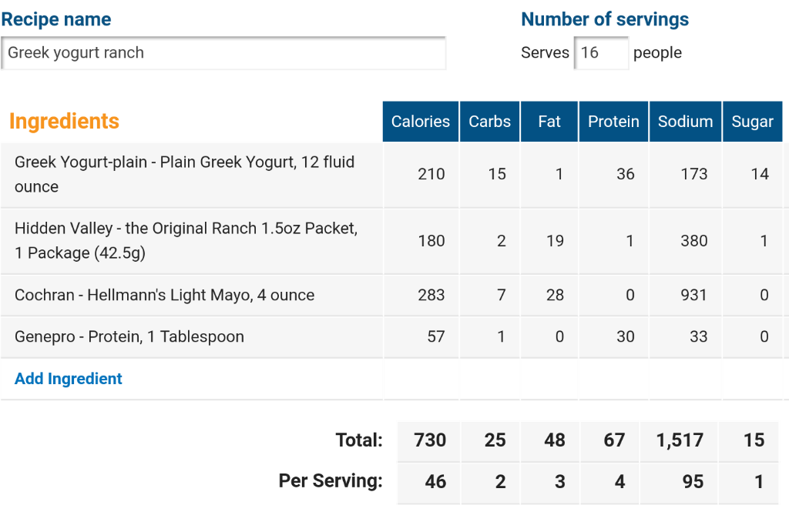The height and width of the screenshot is (532, 789).
Task: Click the Protein column header
Action: pos(614,122)
